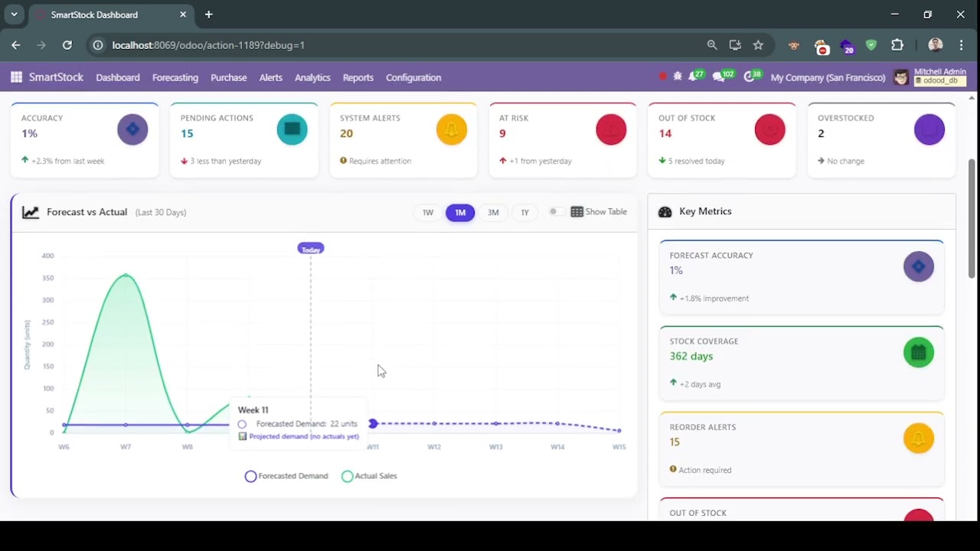The height and width of the screenshot is (551, 980).
Task: Click Reorder Alerts bell icon
Action: (919, 439)
